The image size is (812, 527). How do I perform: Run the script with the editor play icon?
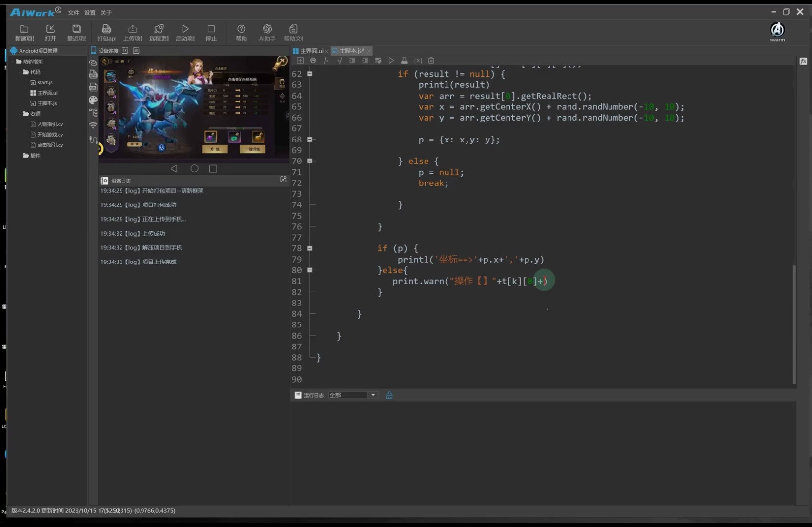click(x=391, y=61)
